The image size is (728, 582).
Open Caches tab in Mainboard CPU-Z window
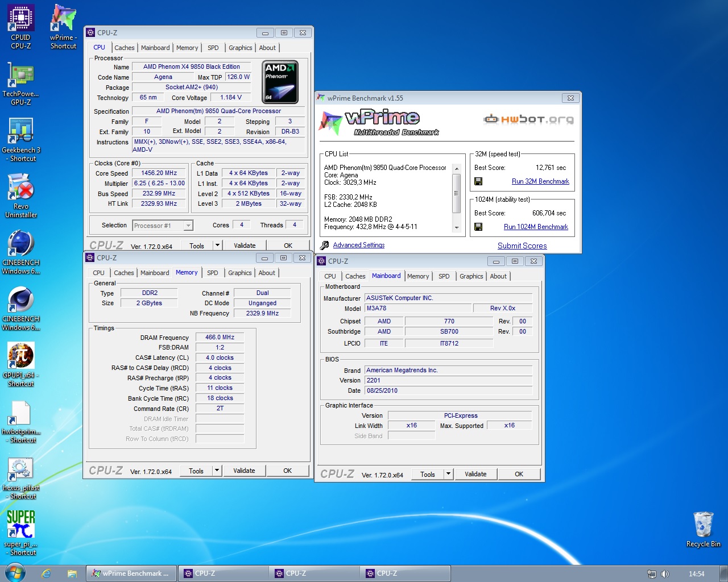pos(355,276)
